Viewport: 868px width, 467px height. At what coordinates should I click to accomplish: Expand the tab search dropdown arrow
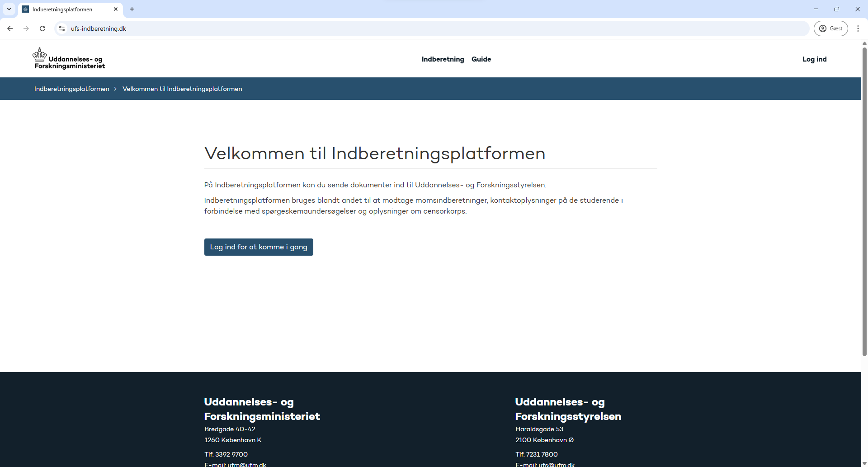click(9, 9)
